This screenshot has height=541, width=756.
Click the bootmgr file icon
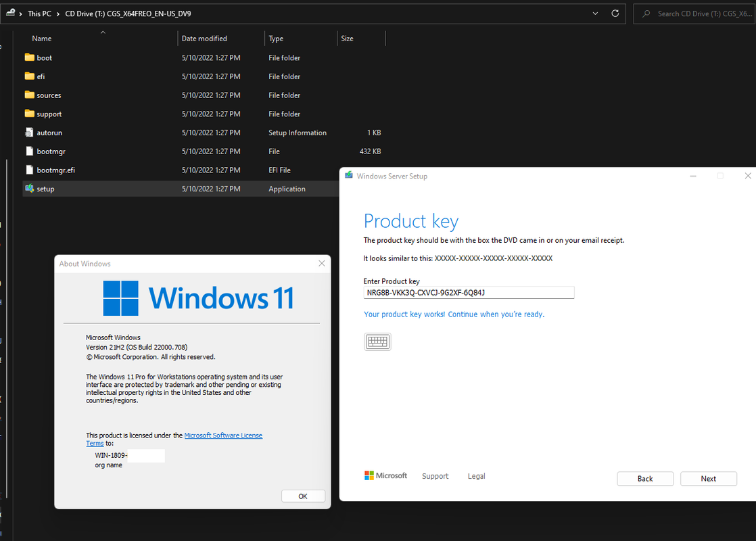(29, 151)
